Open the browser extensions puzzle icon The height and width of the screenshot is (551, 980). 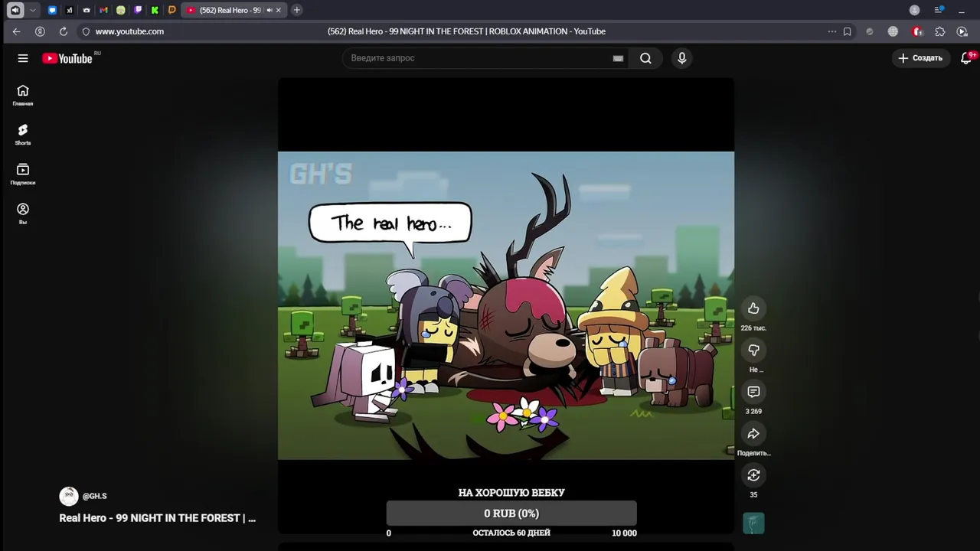(x=940, y=31)
